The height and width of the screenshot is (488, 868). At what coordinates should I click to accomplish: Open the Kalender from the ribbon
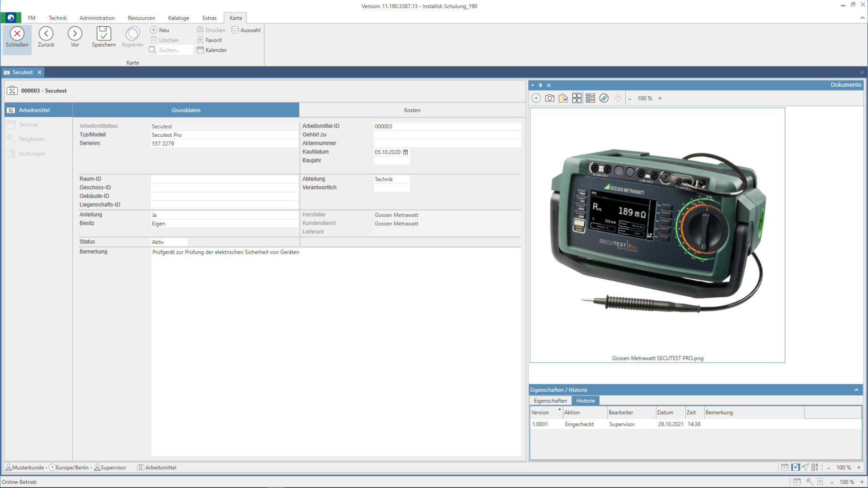(211, 50)
